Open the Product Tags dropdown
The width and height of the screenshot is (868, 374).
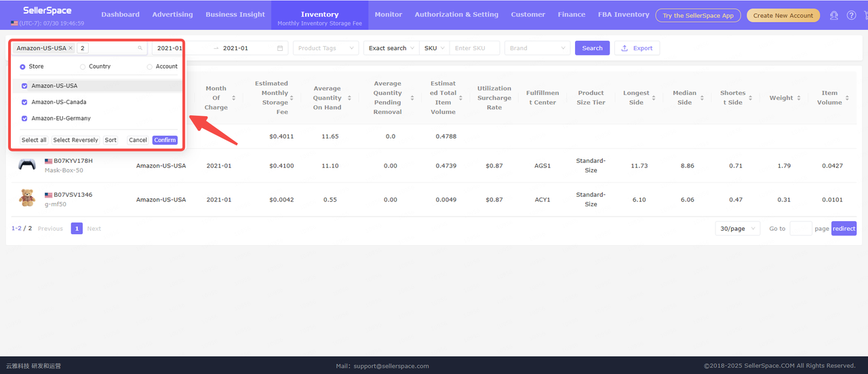pos(325,48)
